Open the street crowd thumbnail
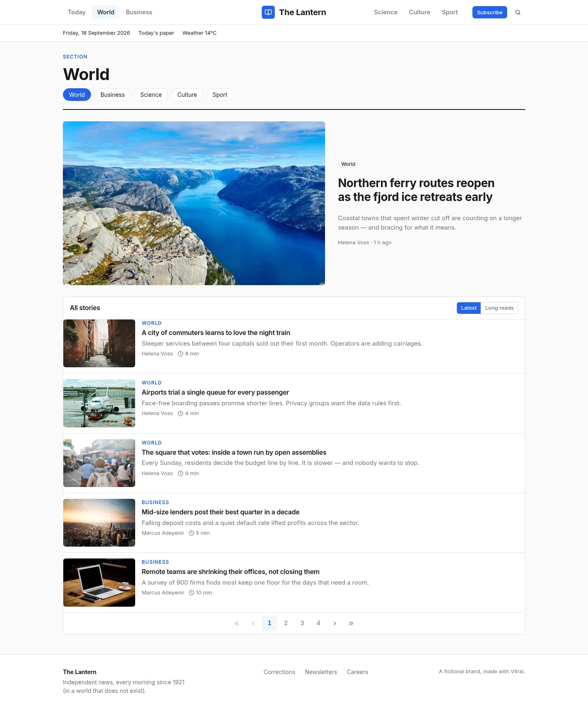588x708 pixels. coord(99,463)
